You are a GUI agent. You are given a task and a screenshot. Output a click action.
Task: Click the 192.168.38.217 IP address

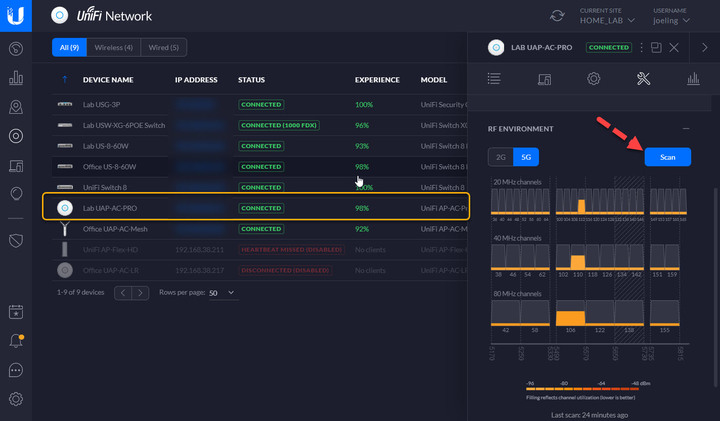point(199,270)
